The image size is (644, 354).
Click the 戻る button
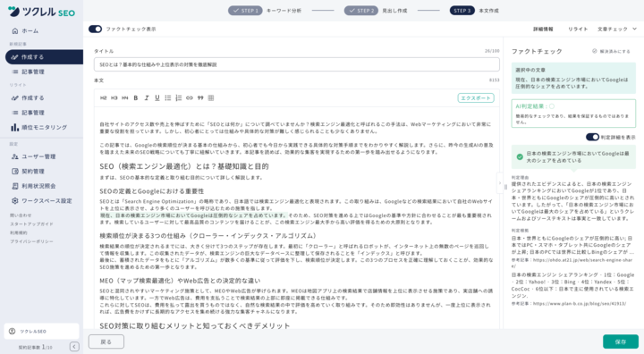click(106, 341)
